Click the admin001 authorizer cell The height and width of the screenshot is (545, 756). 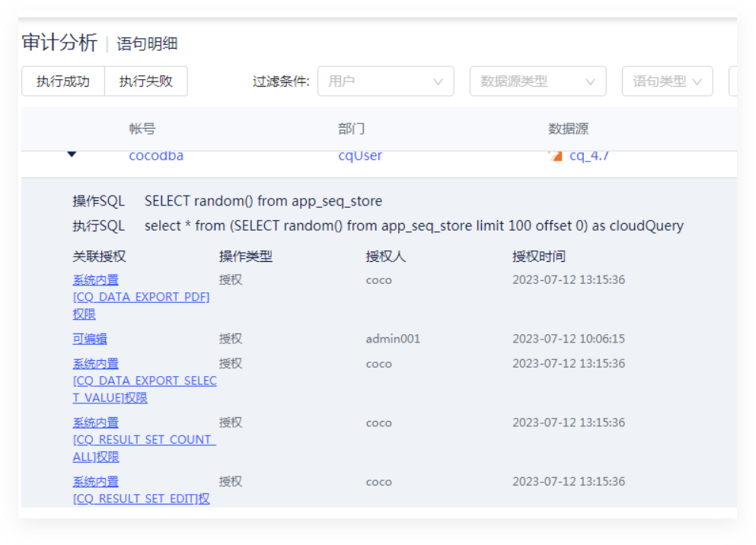(x=393, y=339)
